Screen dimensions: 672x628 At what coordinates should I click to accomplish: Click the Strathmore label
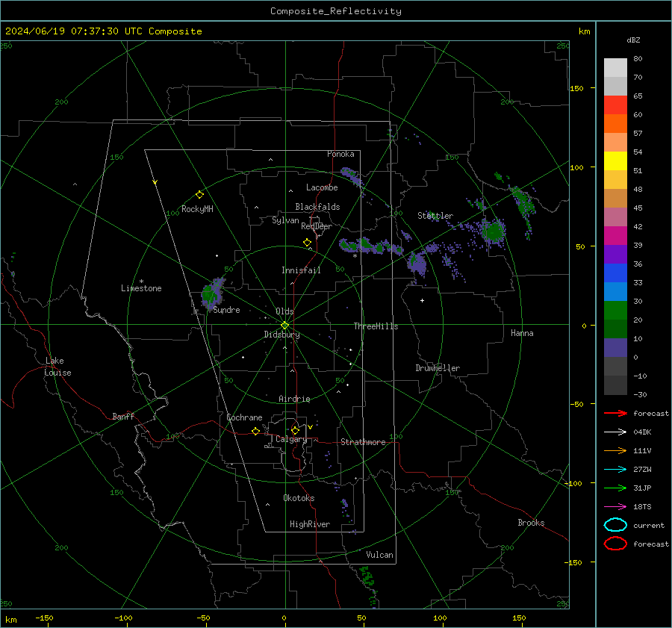point(363,442)
